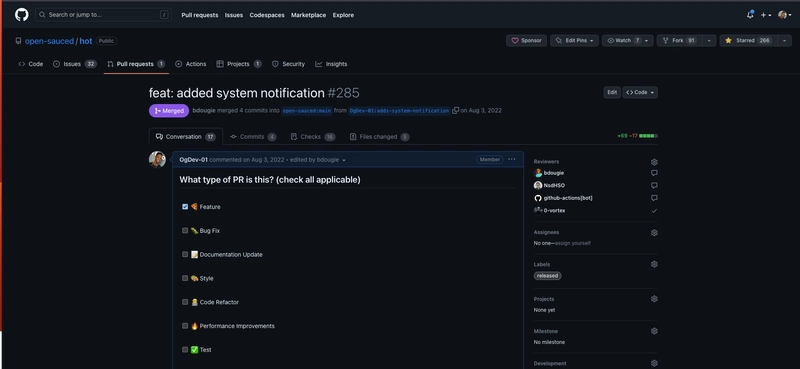Open the user avatar menu

[x=785, y=15]
